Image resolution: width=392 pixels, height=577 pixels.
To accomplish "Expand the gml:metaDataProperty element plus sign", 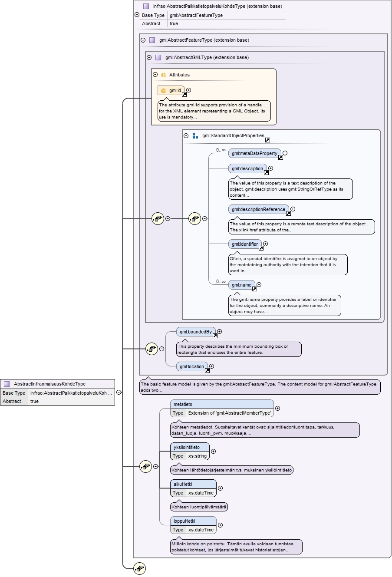I will click(x=285, y=153).
